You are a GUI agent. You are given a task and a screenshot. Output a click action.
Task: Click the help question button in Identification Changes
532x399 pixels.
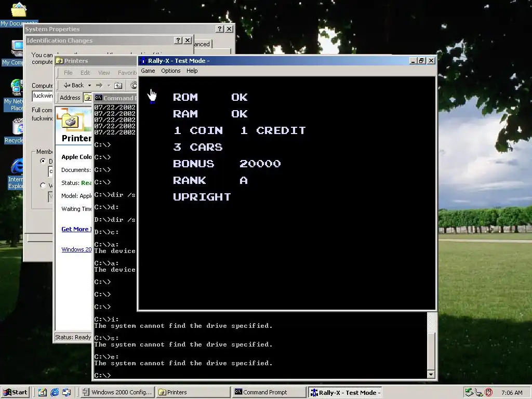[x=178, y=40]
